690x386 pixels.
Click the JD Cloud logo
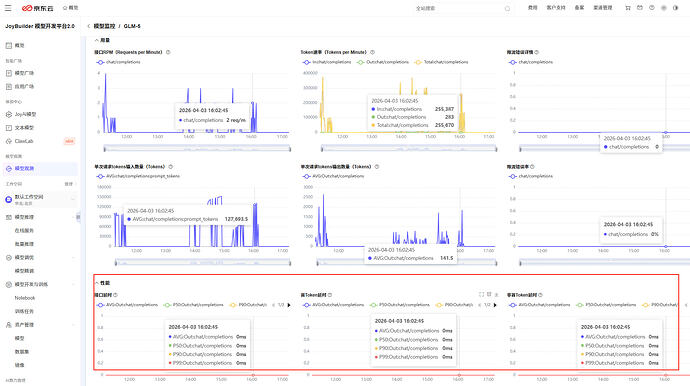pos(37,8)
